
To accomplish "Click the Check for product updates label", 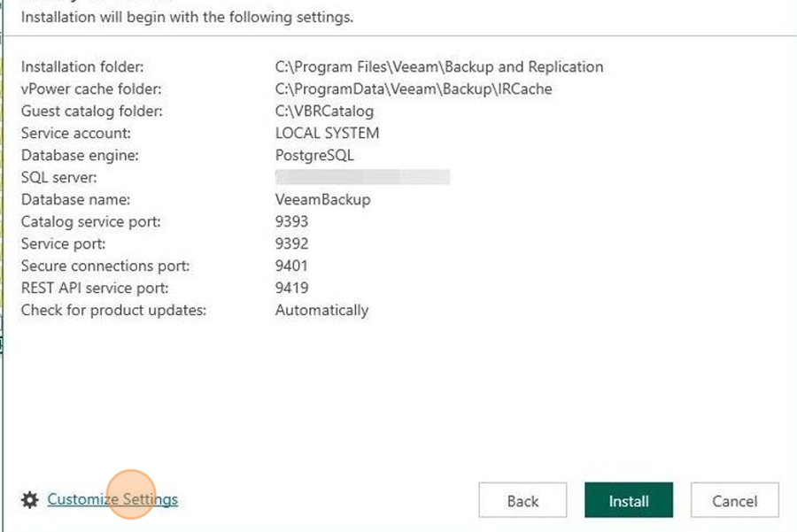I will (114, 311).
